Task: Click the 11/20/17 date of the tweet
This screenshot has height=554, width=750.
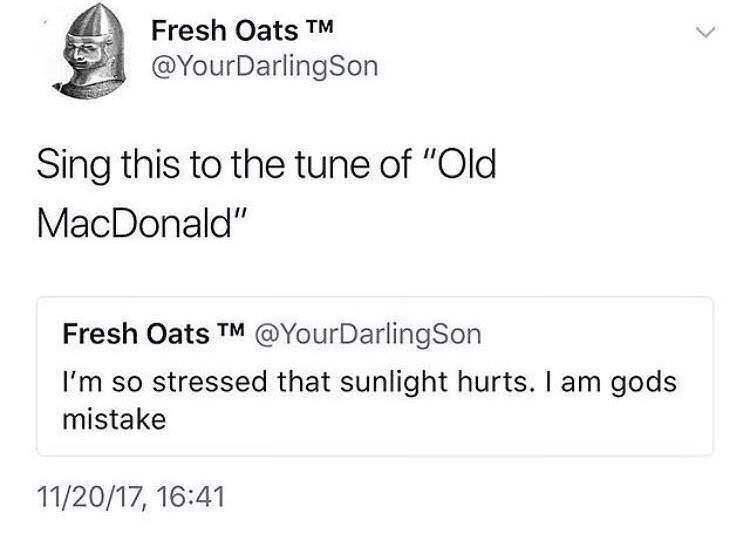Action: tap(86, 494)
